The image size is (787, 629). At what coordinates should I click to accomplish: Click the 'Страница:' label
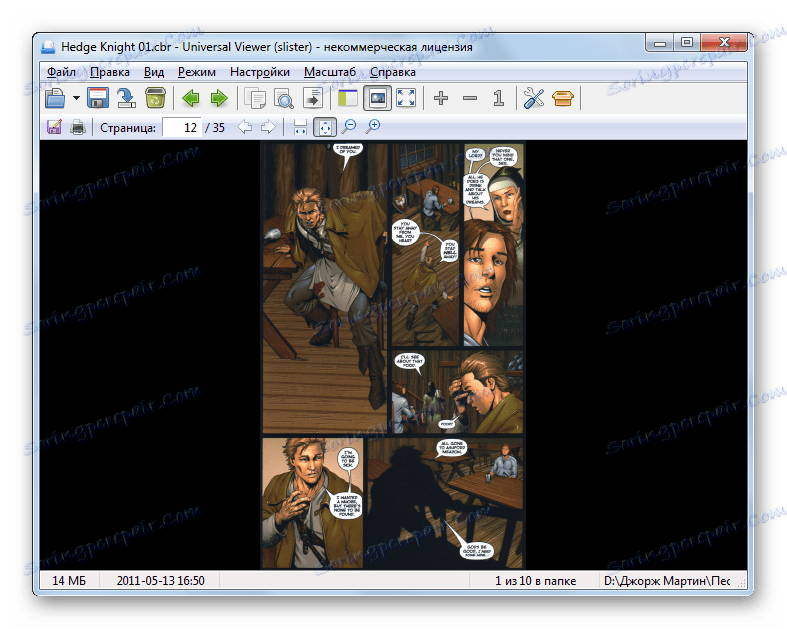tap(128, 128)
